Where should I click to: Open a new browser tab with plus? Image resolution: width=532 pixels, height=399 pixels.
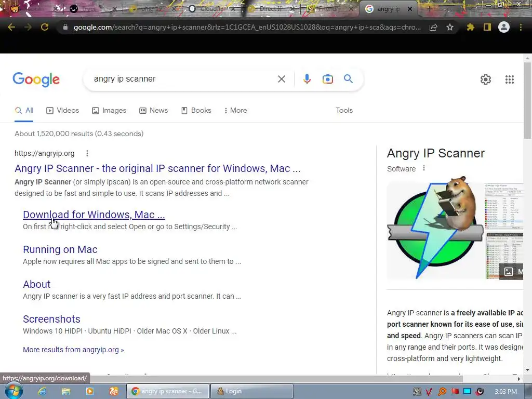429,9
